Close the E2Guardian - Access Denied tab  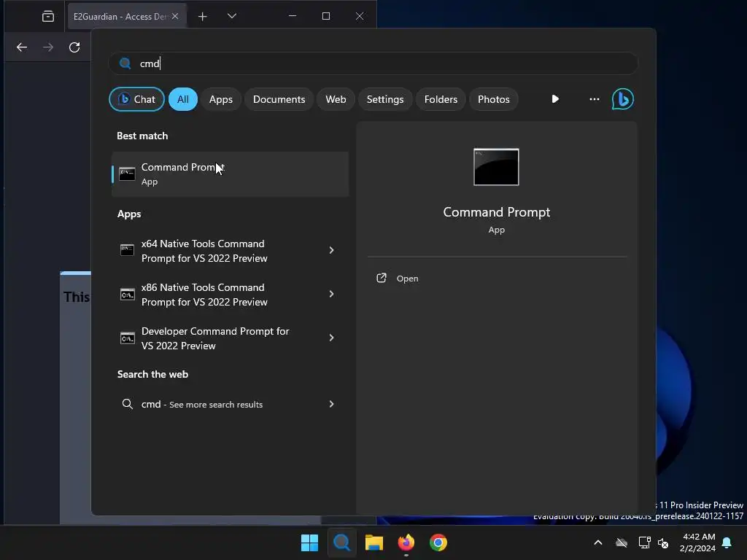click(x=175, y=16)
